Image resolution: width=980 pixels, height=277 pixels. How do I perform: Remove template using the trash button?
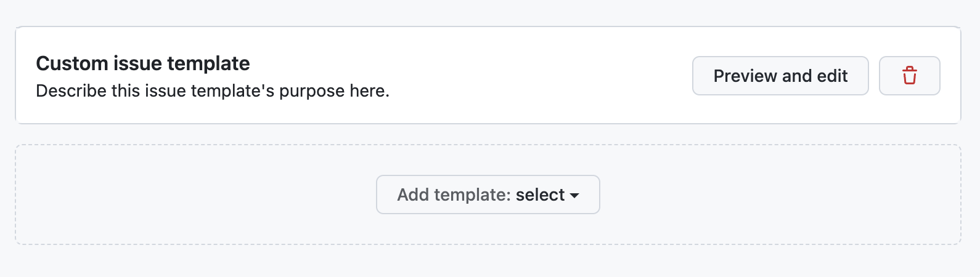click(x=909, y=76)
